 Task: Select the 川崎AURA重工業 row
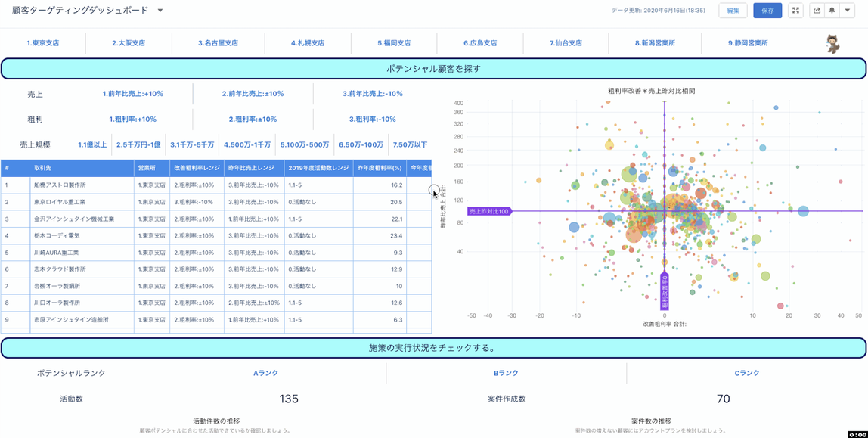point(216,253)
